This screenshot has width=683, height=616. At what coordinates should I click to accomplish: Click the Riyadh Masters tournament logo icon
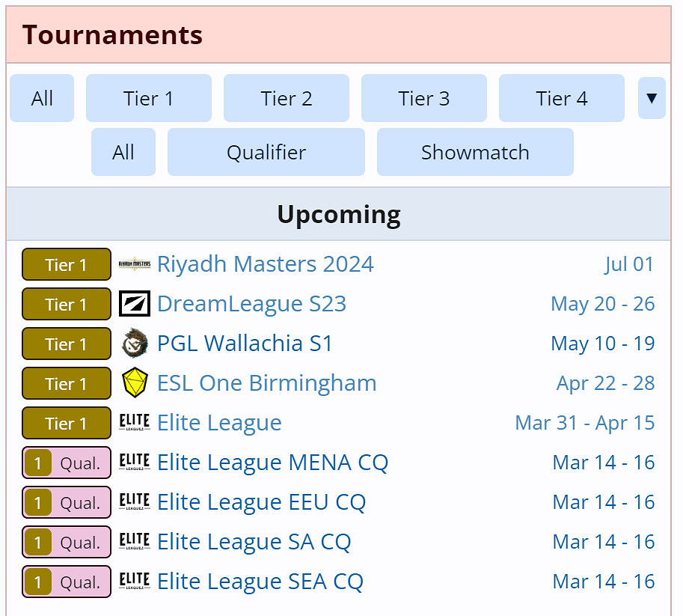(135, 264)
